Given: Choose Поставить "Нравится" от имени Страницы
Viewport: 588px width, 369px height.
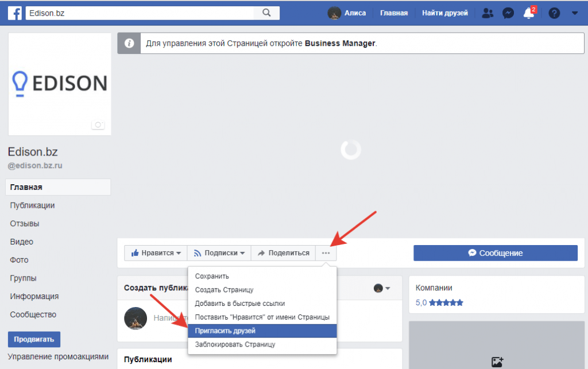Looking at the screenshot, I should click(x=262, y=317).
